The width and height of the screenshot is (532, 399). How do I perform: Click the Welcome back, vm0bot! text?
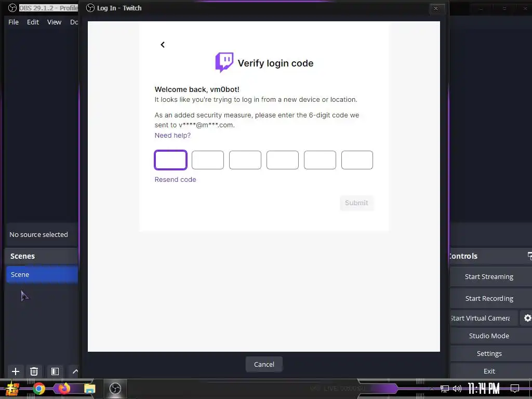click(197, 89)
